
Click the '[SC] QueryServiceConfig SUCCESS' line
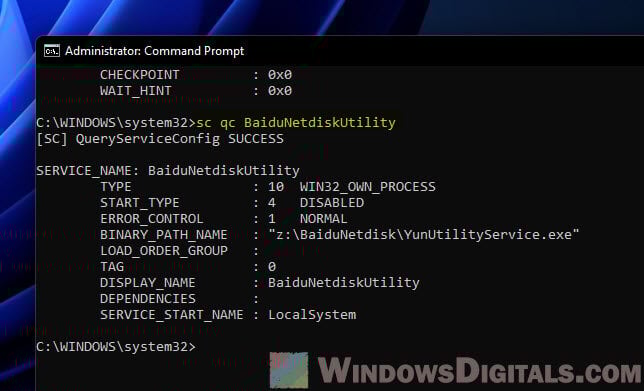160,139
